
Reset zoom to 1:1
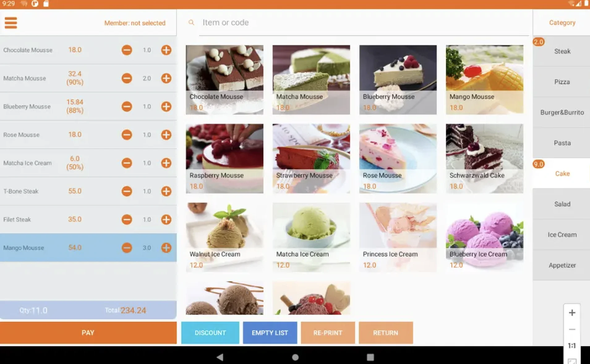point(572,345)
